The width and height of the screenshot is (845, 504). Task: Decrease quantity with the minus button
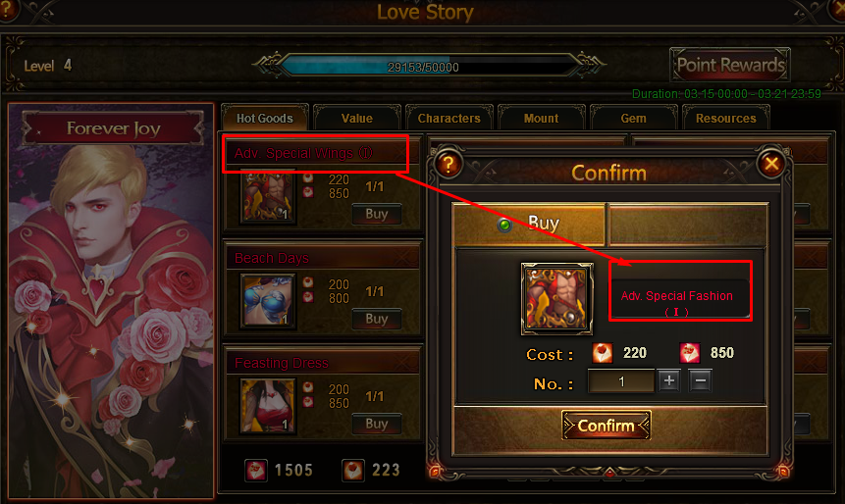click(x=700, y=381)
